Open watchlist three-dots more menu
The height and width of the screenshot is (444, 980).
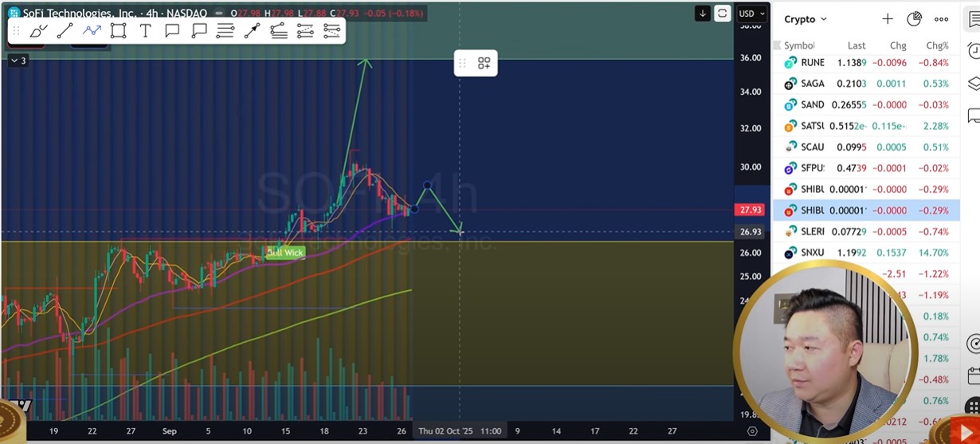(941, 19)
